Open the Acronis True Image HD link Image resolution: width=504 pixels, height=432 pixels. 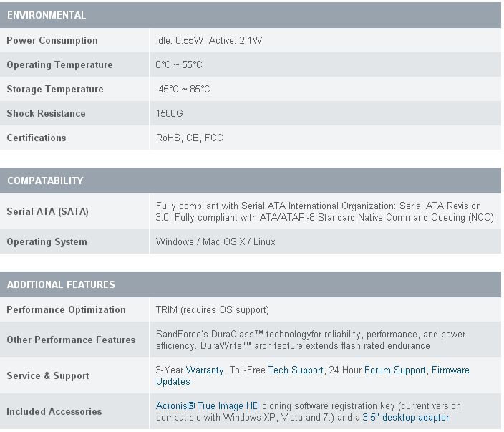pos(208,406)
